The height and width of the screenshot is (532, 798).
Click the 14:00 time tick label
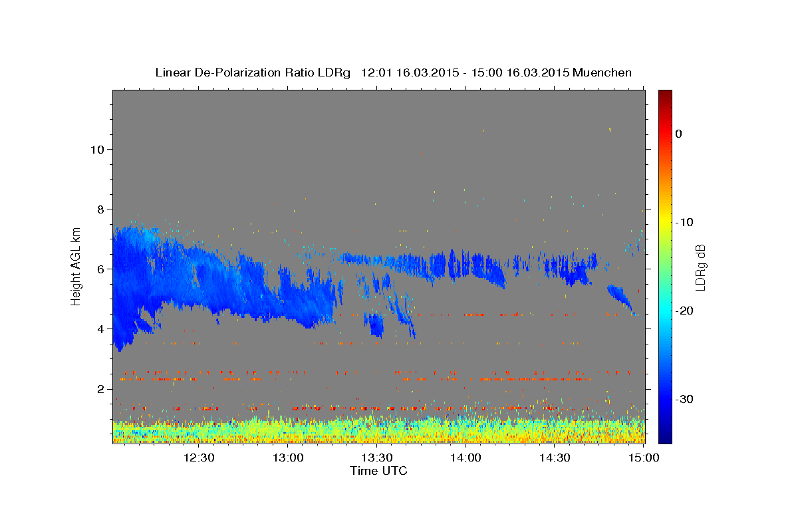point(466,458)
